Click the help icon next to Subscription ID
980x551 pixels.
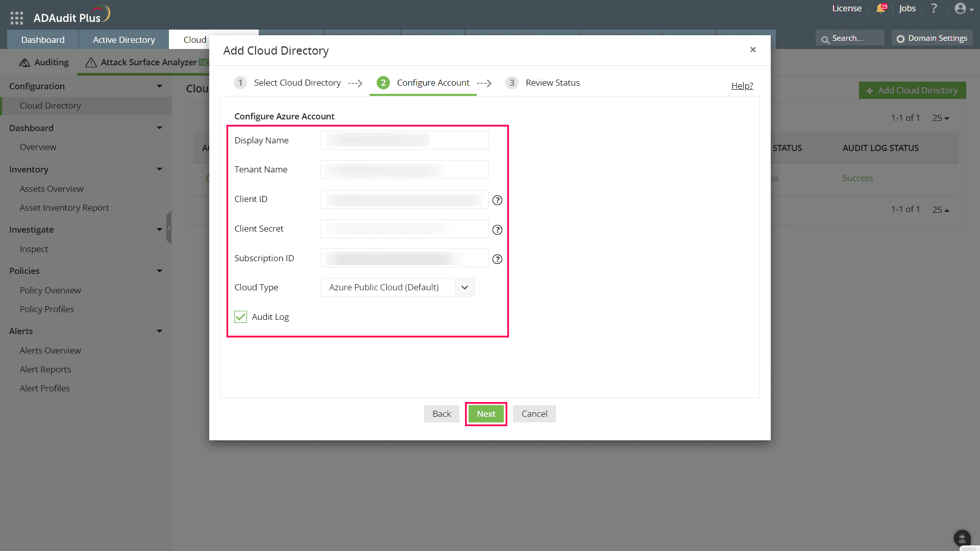(497, 259)
